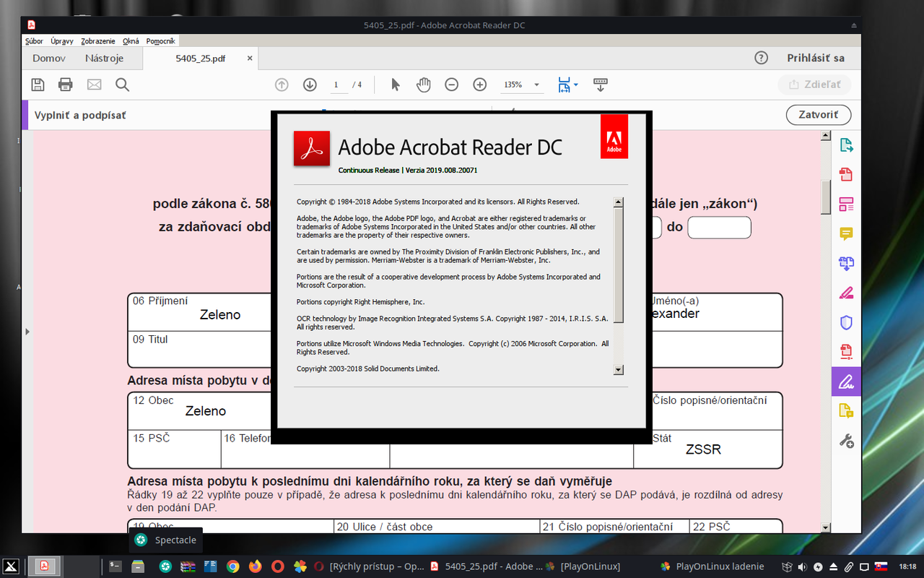Screen dimensions: 924x578
Task: Open Firefox from the taskbar
Action: (255, 566)
